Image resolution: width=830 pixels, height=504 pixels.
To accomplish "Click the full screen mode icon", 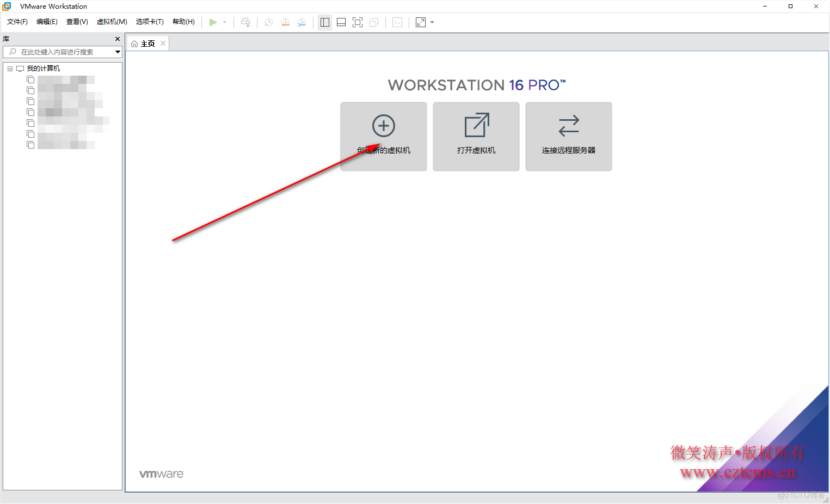I will point(358,22).
